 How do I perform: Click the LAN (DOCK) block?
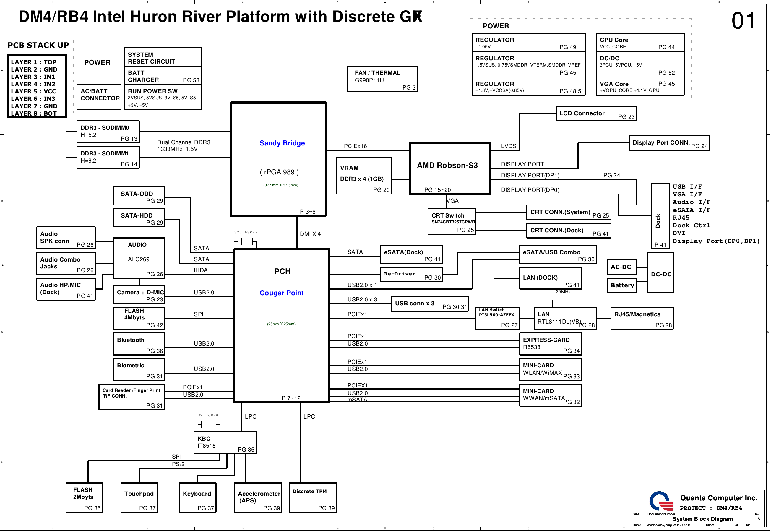[551, 278]
